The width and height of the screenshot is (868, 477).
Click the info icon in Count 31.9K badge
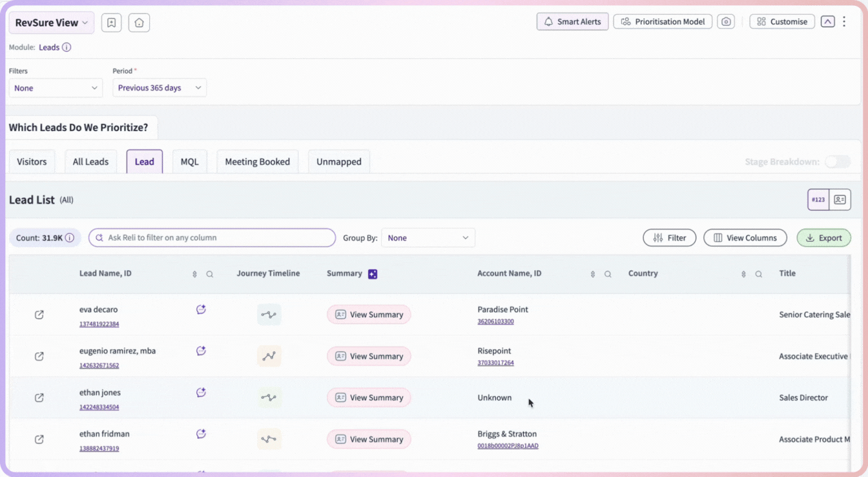pyautogui.click(x=69, y=238)
